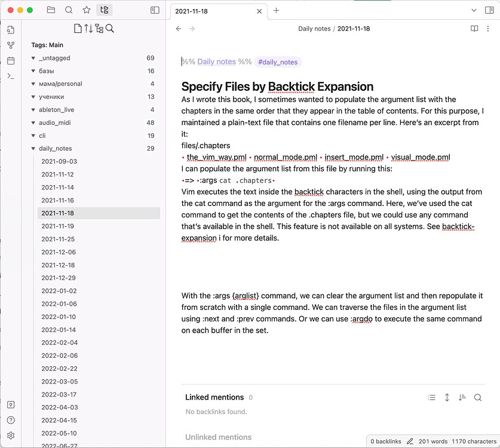Screen dimensions: 500x448
Task: Open the vault switcher icon at bottom left
Action: pyautogui.click(x=10, y=405)
